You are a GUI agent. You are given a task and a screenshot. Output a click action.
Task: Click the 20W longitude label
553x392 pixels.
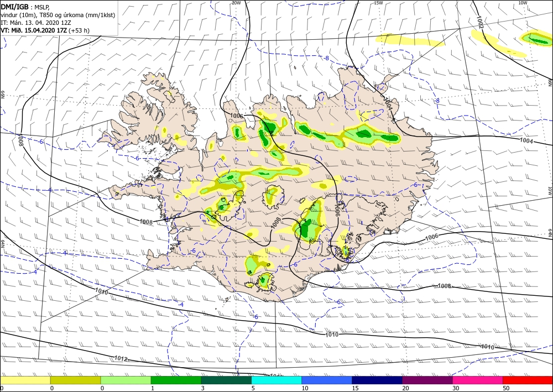(236, 2)
